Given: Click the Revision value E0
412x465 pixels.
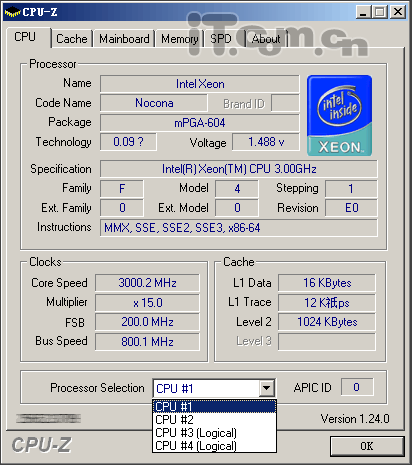Looking at the screenshot, I should point(351,208).
